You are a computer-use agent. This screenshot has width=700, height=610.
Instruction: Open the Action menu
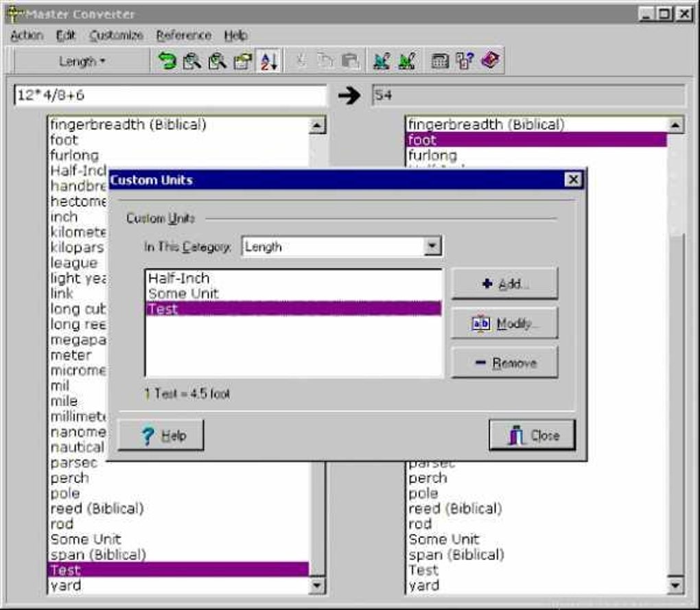coord(27,35)
